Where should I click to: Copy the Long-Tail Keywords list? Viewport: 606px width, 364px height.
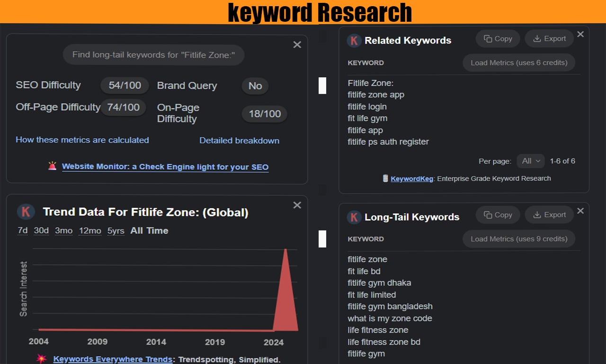[x=498, y=215]
